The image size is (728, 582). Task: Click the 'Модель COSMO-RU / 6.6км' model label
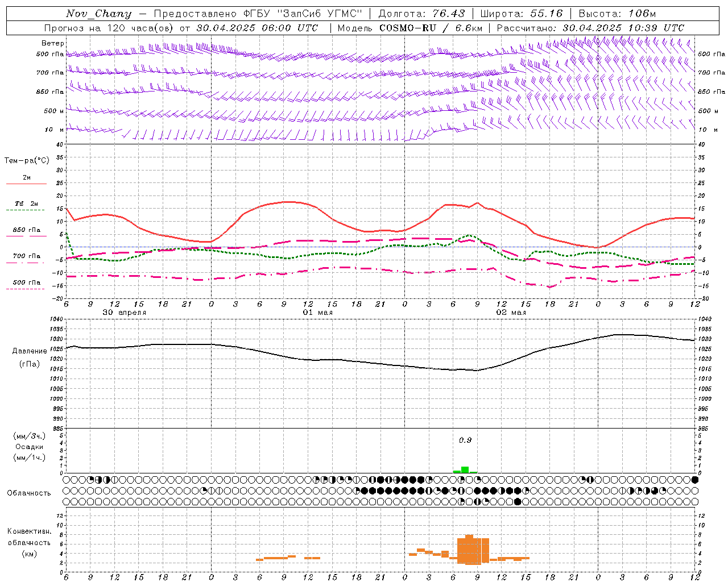click(x=410, y=28)
